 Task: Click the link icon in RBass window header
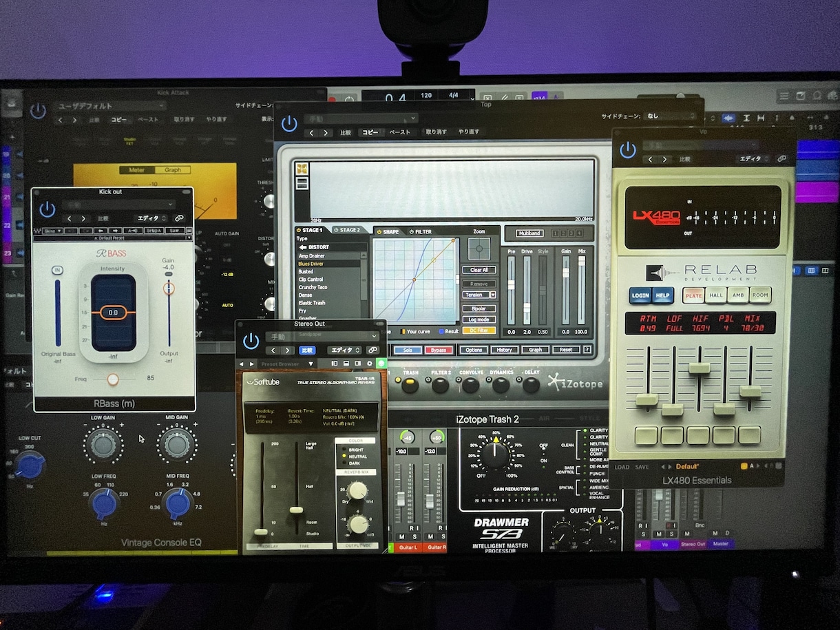[x=179, y=218]
